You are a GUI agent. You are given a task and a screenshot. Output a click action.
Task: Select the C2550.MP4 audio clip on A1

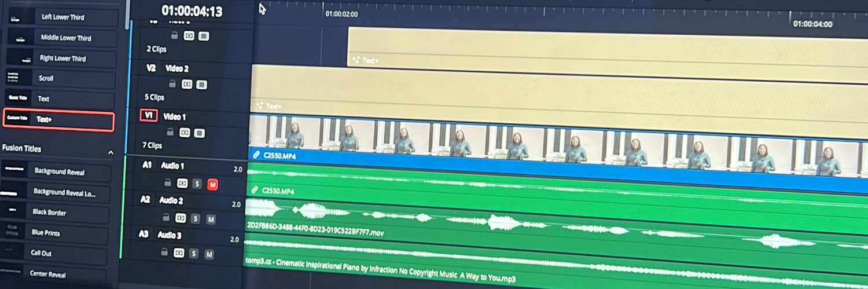pyautogui.click(x=556, y=197)
